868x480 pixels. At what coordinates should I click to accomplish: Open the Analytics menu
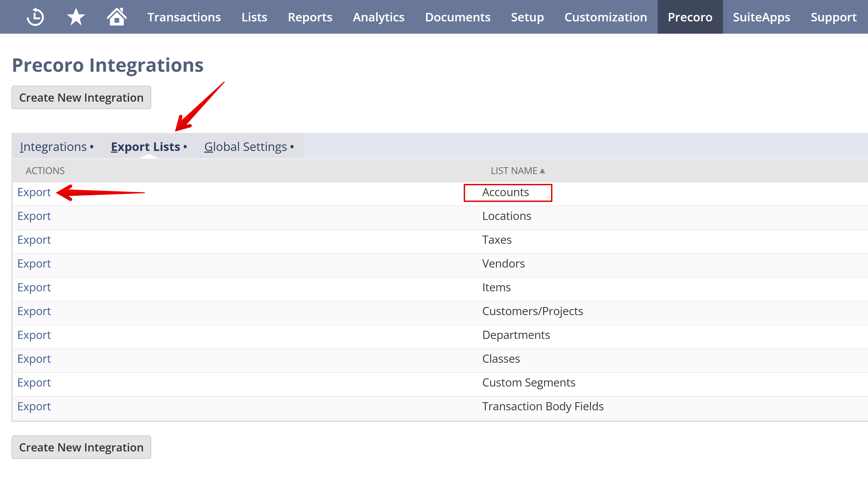(378, 17)
